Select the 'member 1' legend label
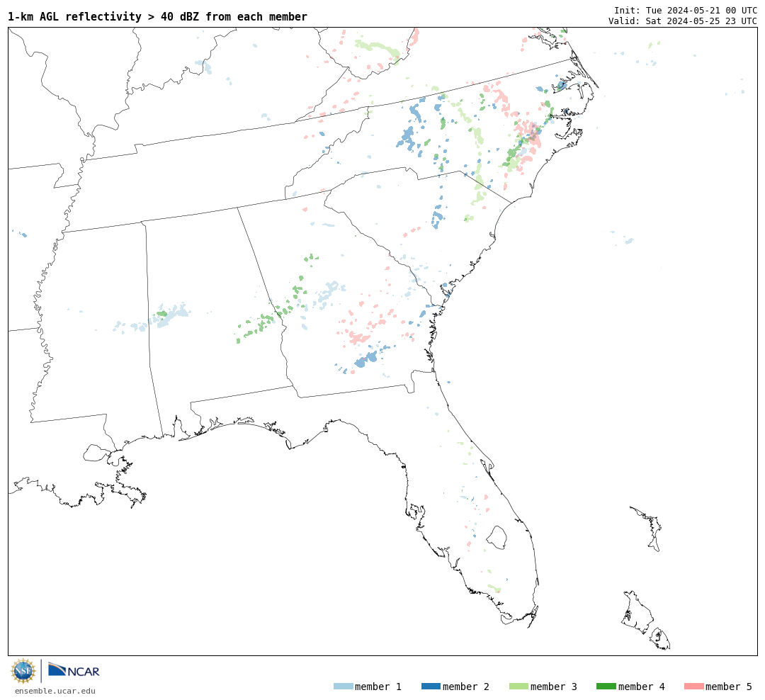The image size is (765, 700). pyautogui.click(x=378, y=687)
